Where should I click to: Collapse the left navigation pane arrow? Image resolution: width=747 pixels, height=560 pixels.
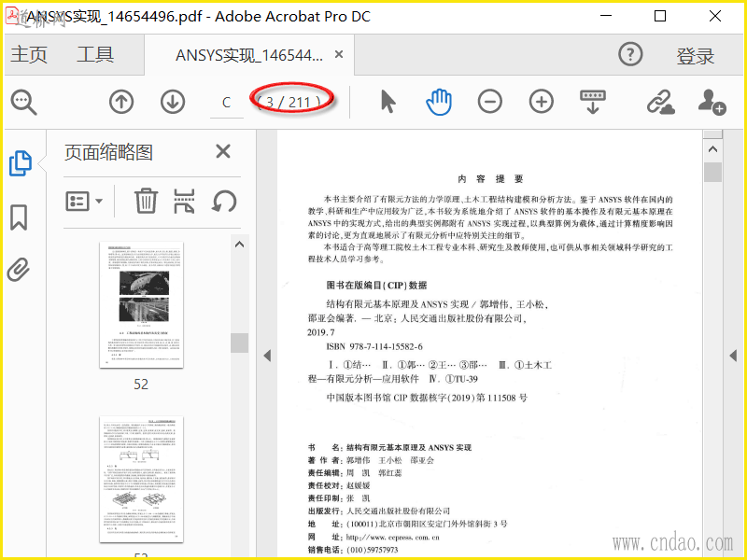[267, 356]
